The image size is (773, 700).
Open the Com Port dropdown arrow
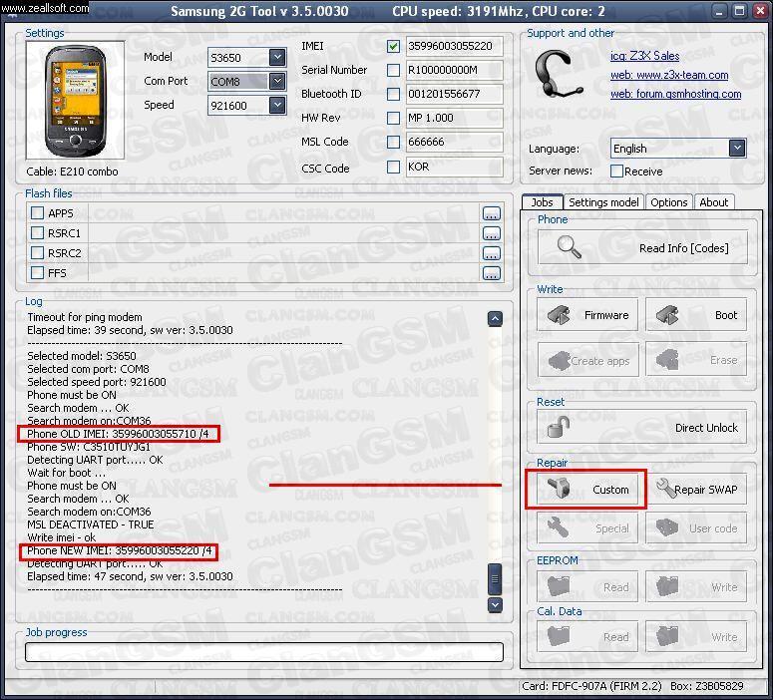[x=277, y=81]
